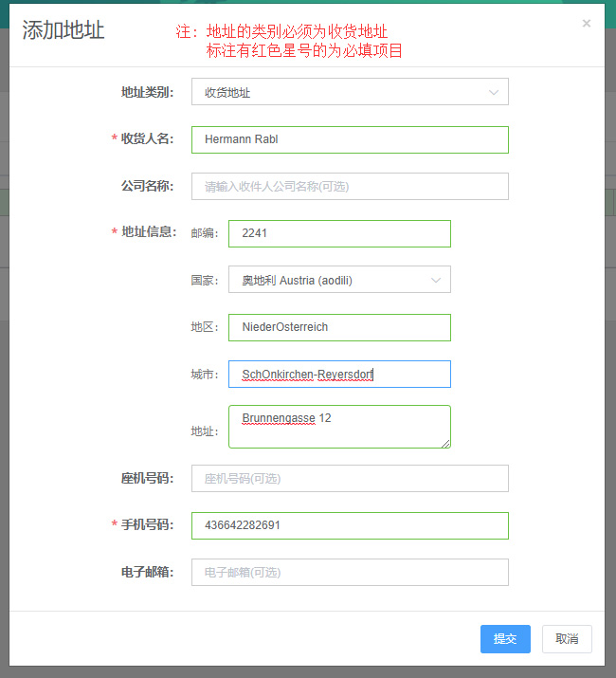Click the 电子邮箱: label
The height and width of the screenshot is (678, 616).
148,572
